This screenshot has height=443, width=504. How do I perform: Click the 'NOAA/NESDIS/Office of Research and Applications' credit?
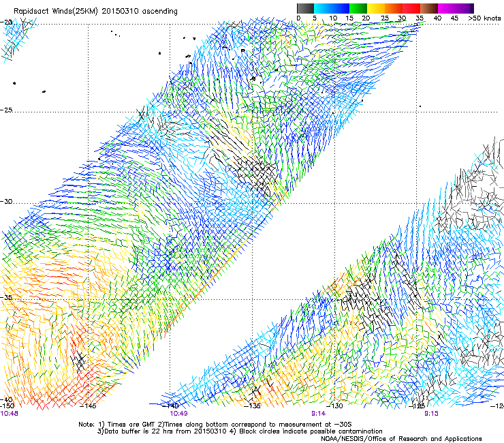[401, 439]
